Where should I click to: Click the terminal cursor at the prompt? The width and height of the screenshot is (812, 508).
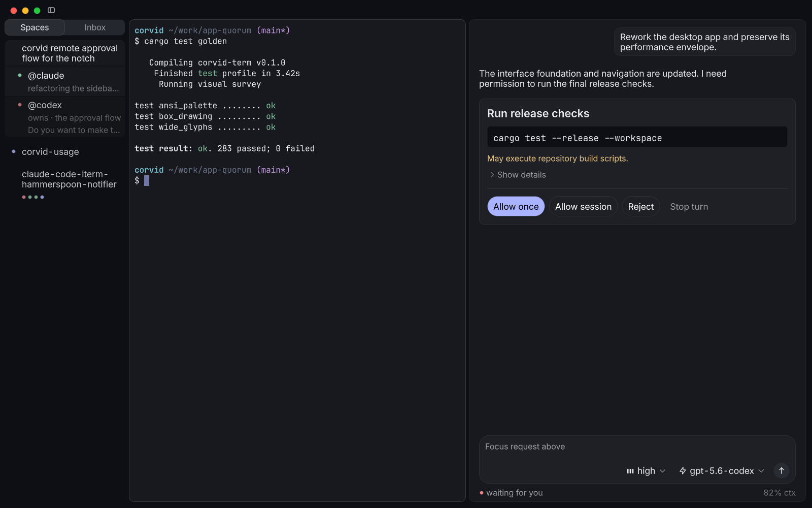coord(147,181)
